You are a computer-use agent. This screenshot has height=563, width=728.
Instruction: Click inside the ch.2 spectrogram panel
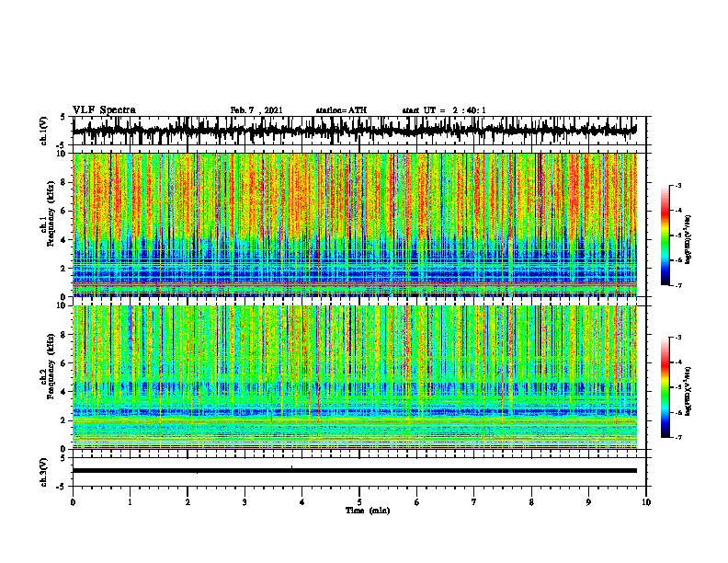(355, 377)
